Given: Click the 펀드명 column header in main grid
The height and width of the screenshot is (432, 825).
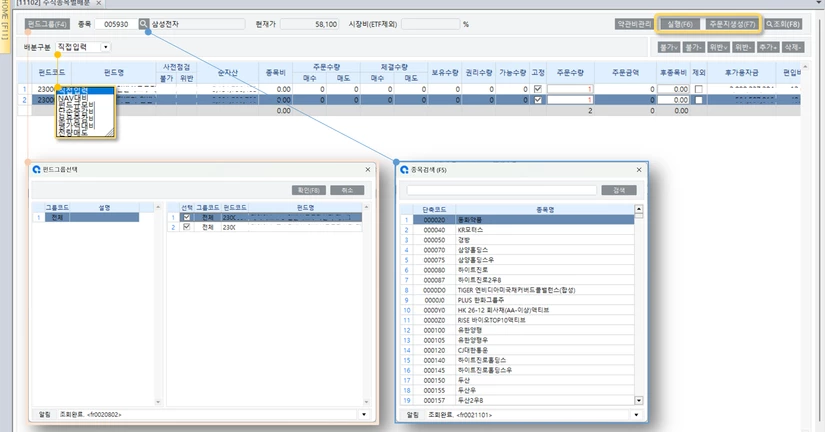Looking at the screenshot, I should tap(114, 73).
